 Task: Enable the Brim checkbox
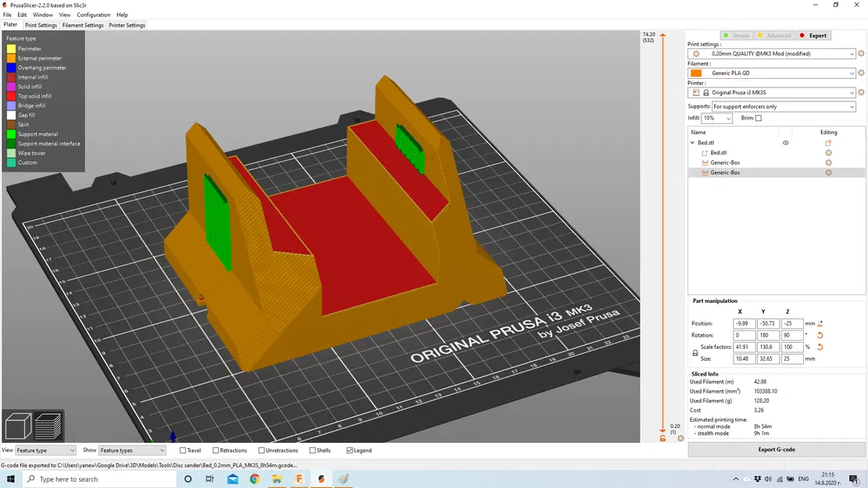click(759, 118)
